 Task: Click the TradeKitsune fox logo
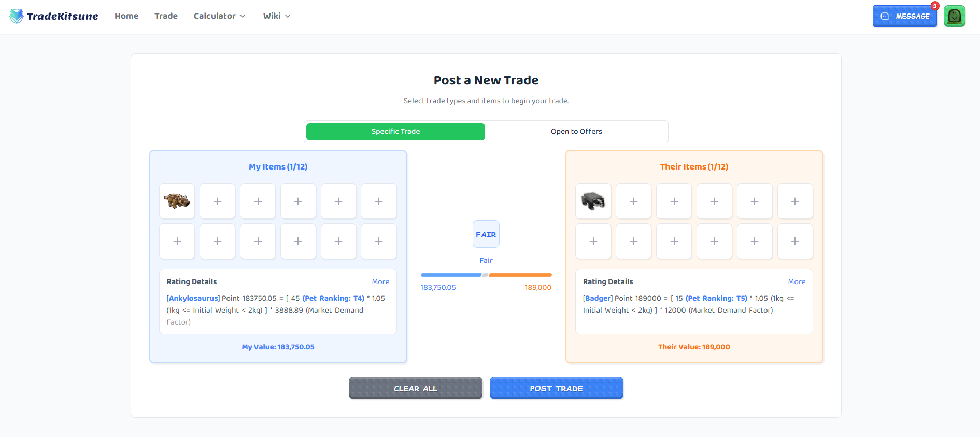pyautogui.click(x=16, y=16)
